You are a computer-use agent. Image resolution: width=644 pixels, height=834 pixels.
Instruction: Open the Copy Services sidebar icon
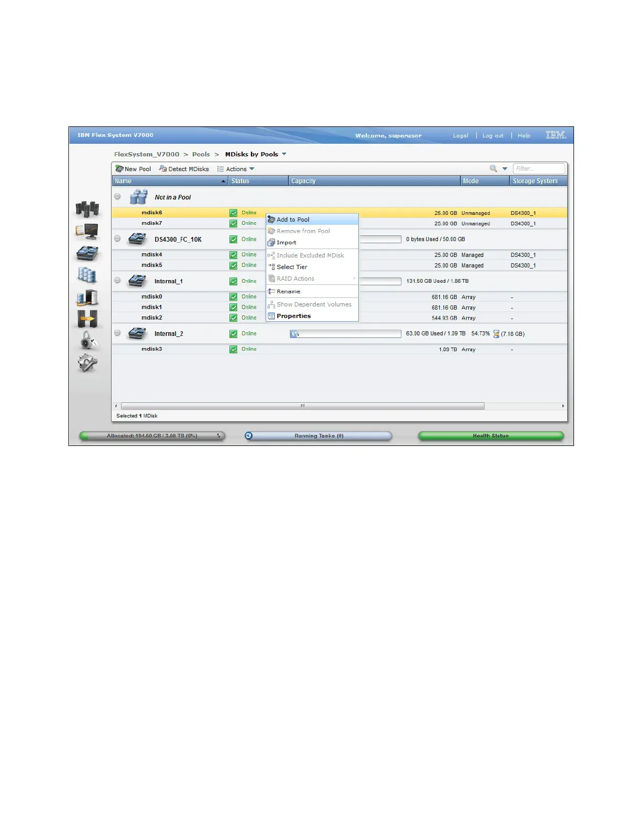tap(87, 319)
